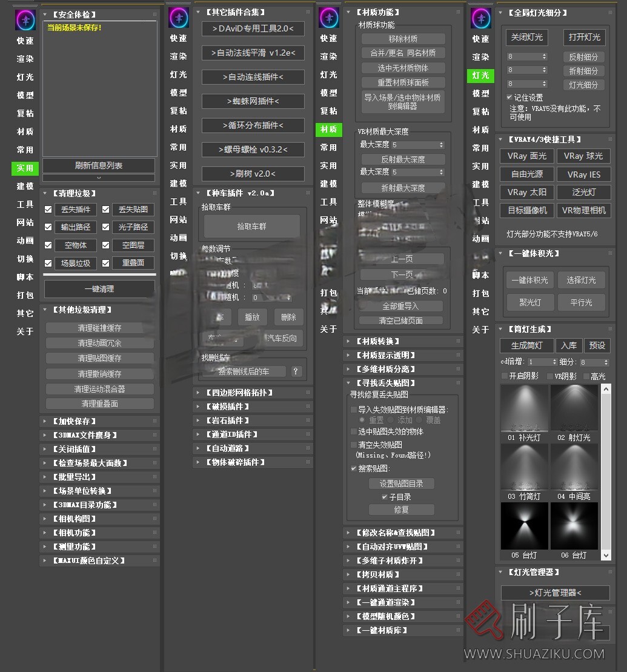Open the 网站 tab
627x672 pixels.
(24, 221)
